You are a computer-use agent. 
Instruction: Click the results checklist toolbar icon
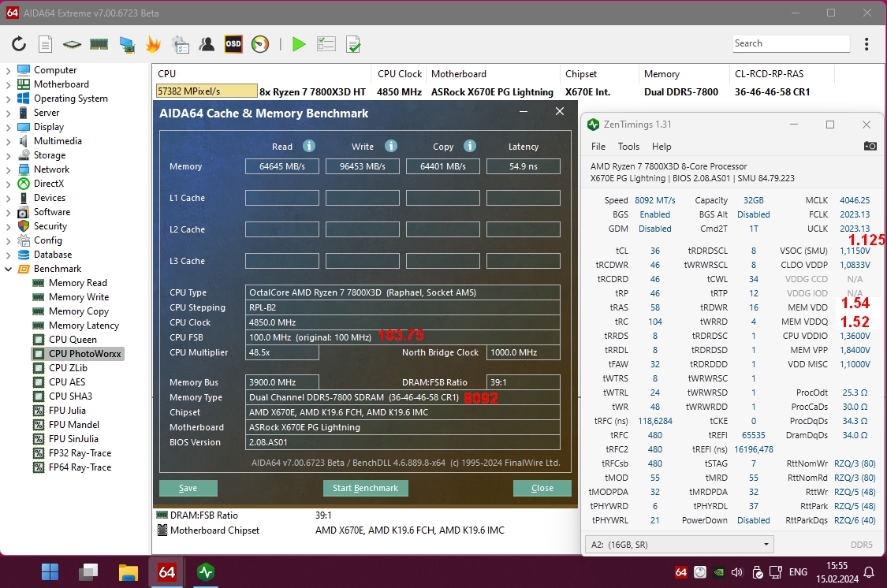326,44
